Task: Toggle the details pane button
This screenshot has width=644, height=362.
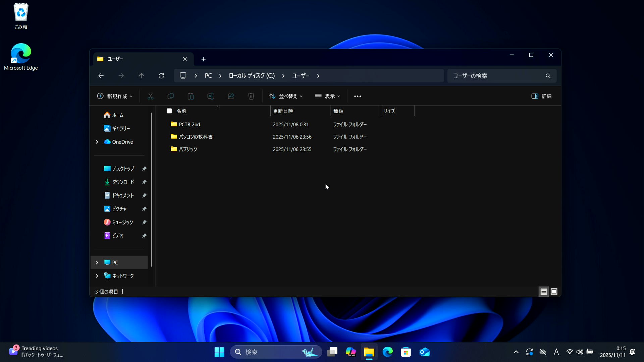Action: pyautogui.click(x=541, y=96)
